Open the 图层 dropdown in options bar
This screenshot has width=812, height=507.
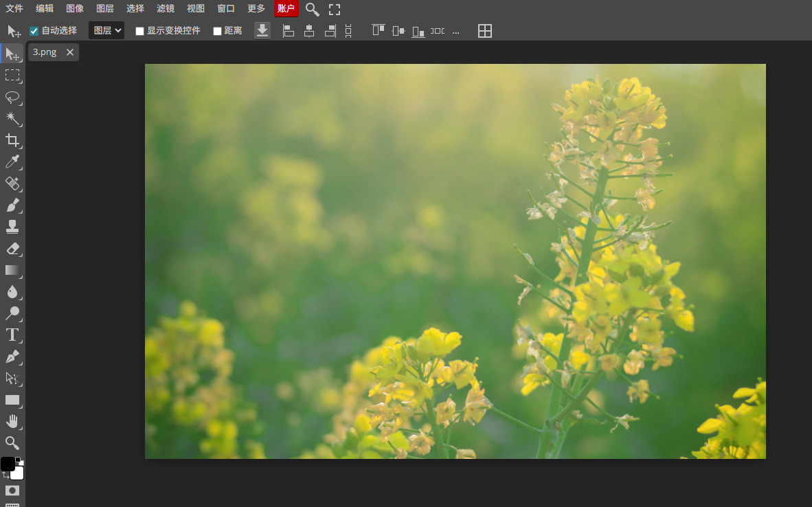[x=106, y=30]
